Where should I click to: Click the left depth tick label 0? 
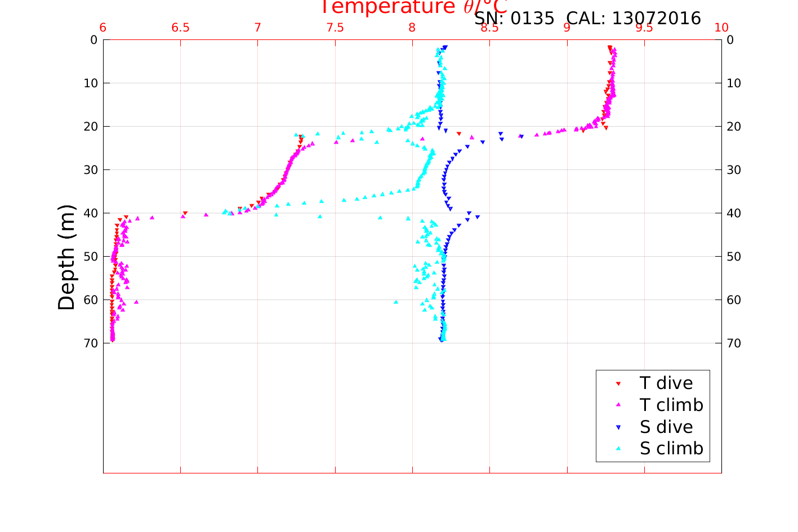(94, 39)
